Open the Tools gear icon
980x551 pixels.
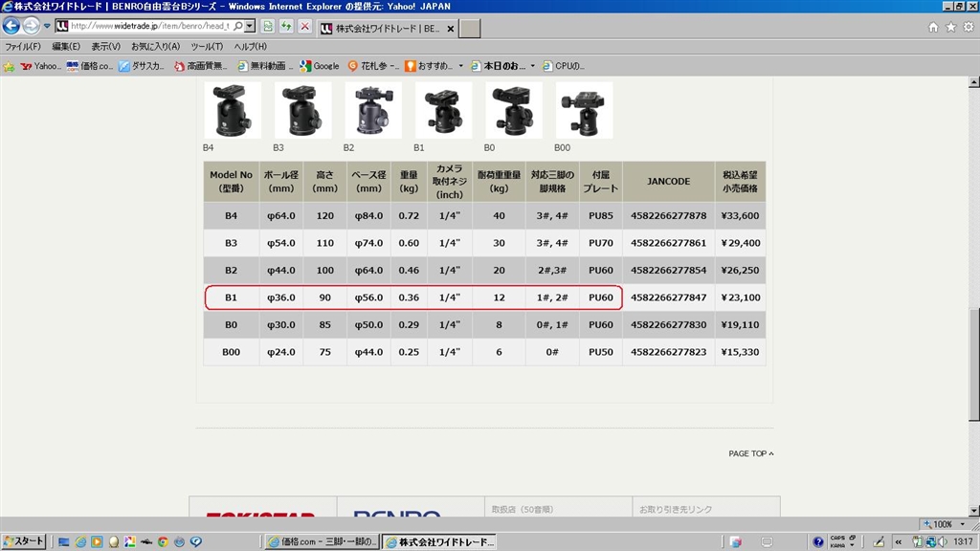(969, 27)
